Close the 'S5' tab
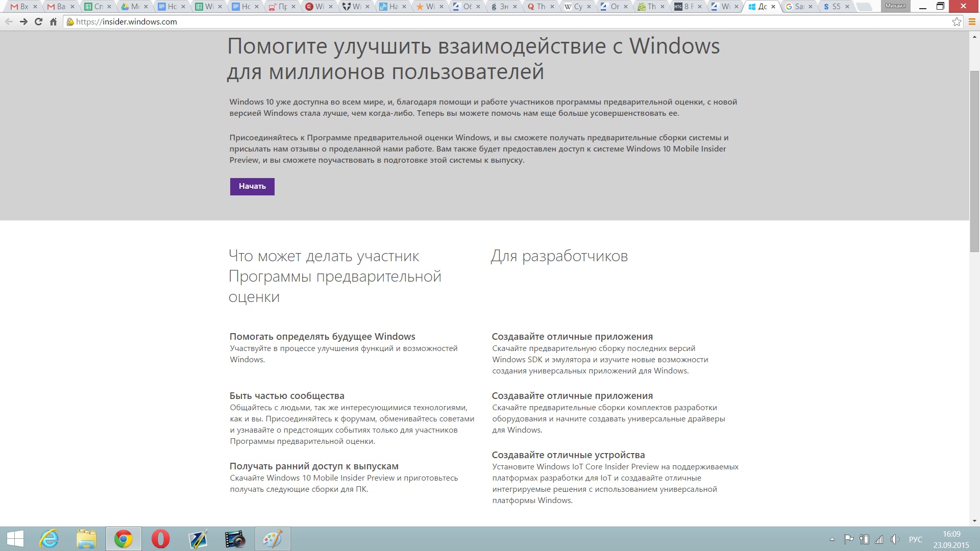 click(x=847, y=7)
